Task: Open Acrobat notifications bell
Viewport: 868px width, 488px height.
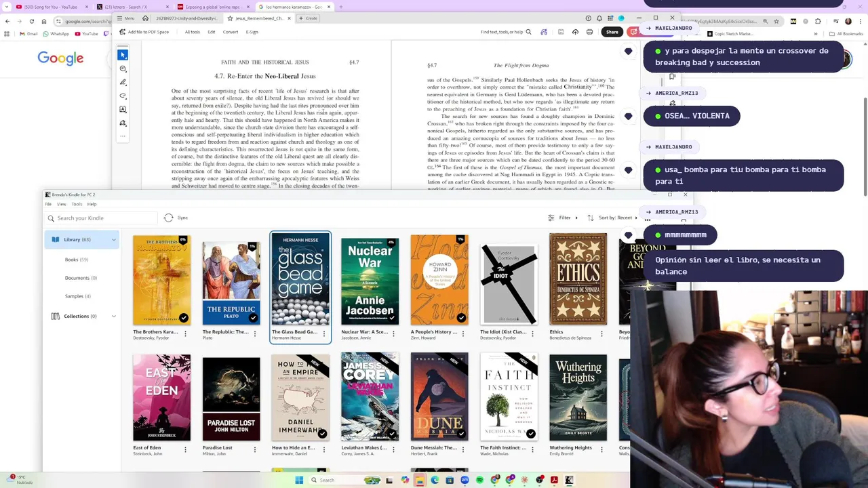Action: click(x=599, y=18)
